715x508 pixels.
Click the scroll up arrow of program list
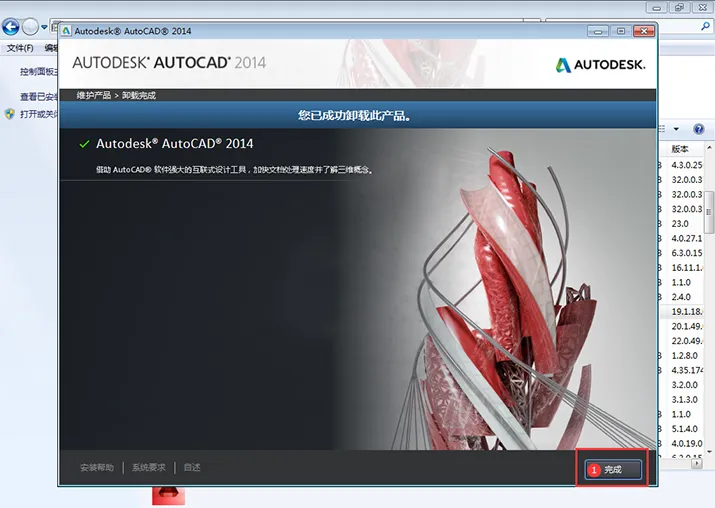tap(709, 147)
